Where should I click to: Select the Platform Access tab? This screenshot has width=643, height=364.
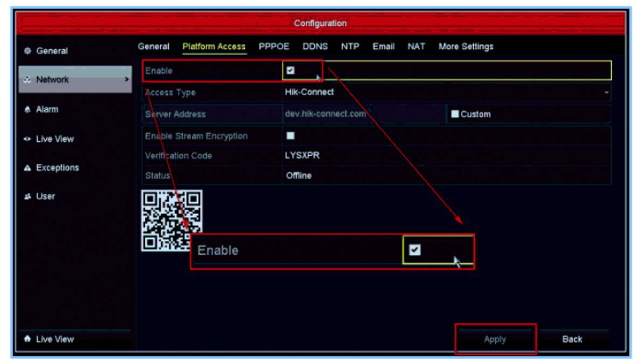click(214, 46)
